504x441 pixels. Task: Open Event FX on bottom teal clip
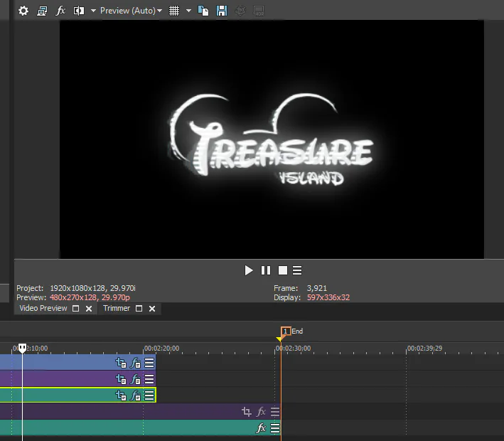261,428
